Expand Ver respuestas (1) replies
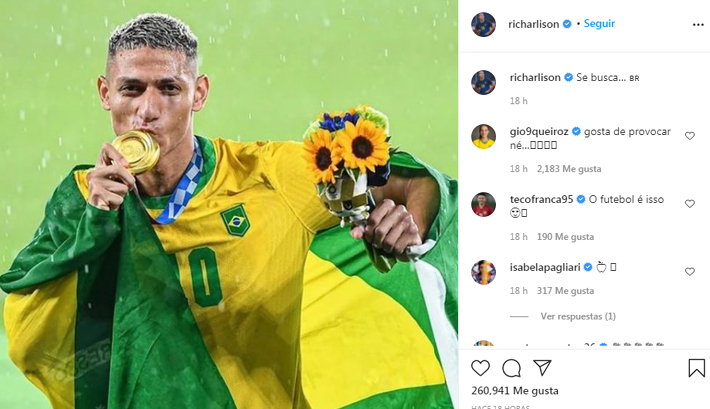710x409 pixels. point(578,316)
